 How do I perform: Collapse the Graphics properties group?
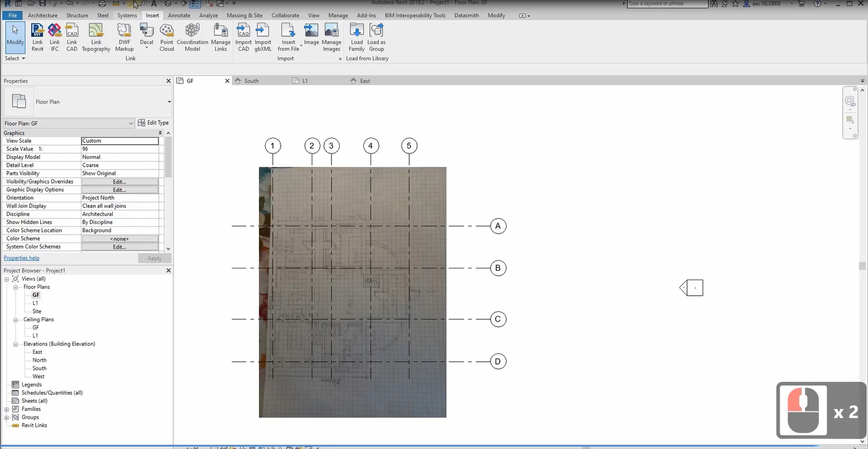click(x=160, y=133)
